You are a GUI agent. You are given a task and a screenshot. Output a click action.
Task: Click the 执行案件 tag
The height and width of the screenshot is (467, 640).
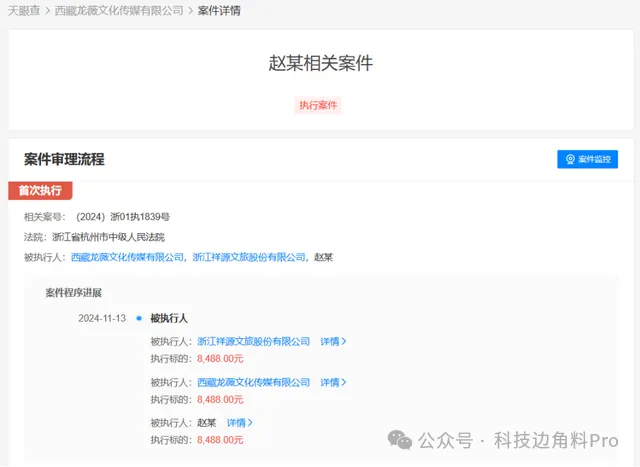tap(318, 105)
